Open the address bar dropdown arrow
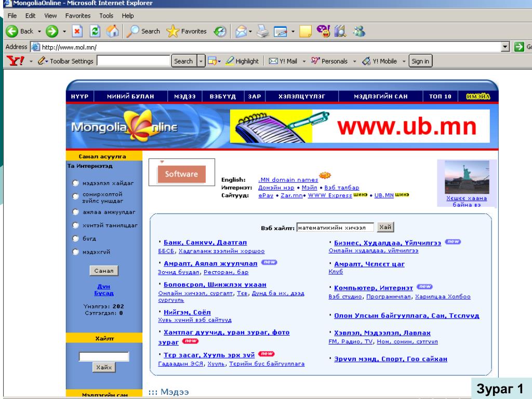Screen dimensions: 532x399 pyautogui.click(x=506, y=47)
